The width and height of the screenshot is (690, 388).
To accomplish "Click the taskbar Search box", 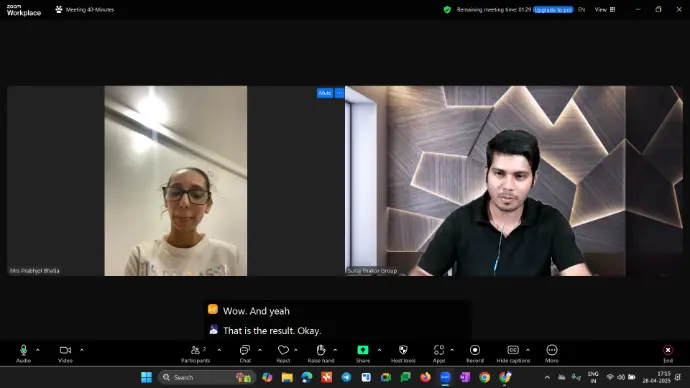I will (206, 377).
